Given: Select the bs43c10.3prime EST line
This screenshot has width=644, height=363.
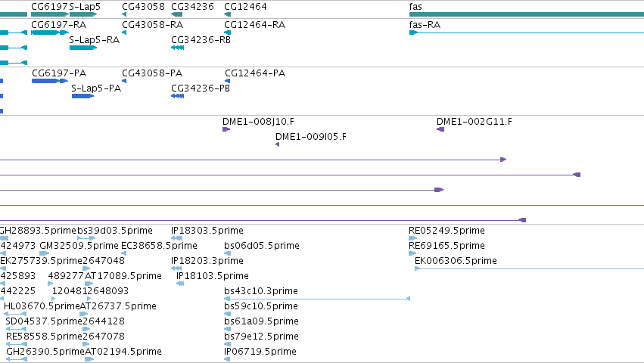Looking at the screenshot, I should 317,299.
